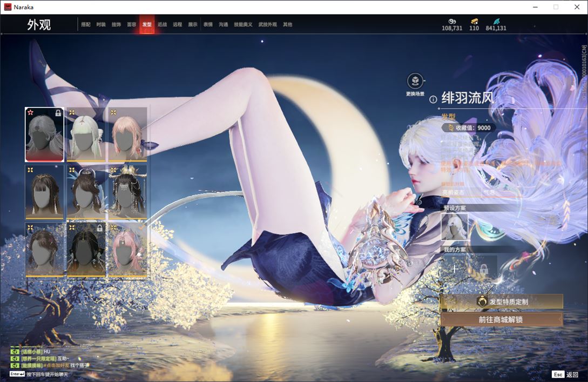Select the locked black center-parted hairstyle

point(86,250)
